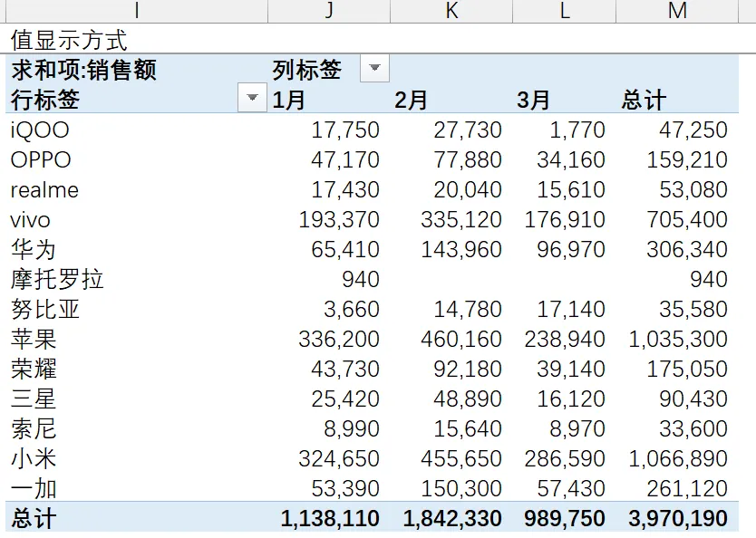This screenshot has width=756, height=538.
Task: Click 努比亚 total 35,580
Action: pyautogui.click(x=693, y=309)
